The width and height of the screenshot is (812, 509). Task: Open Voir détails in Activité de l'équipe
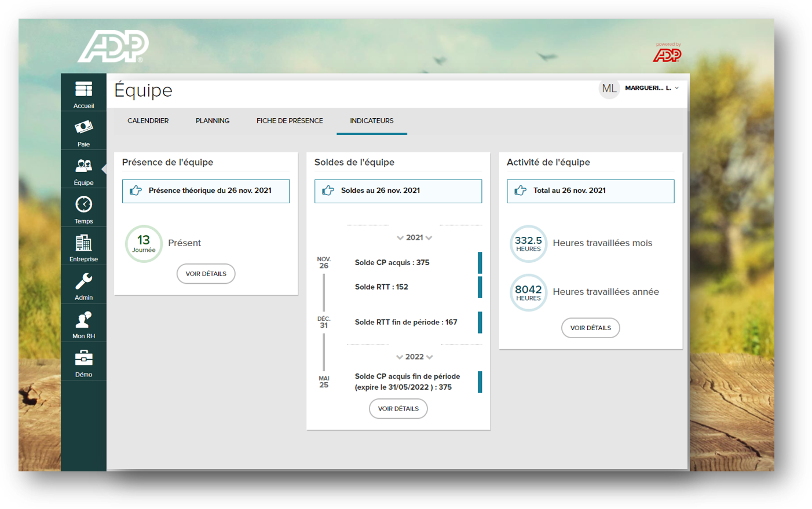tap(590, 328)
